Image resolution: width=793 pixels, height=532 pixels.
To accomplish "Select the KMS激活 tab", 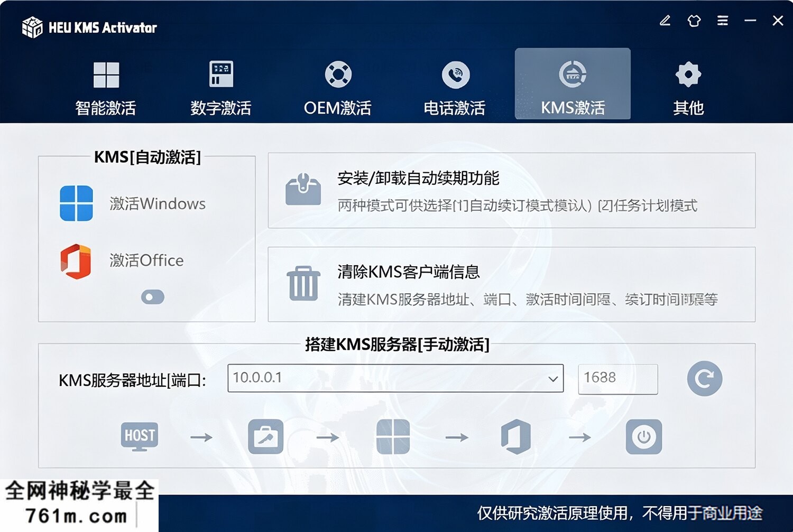I will 573,83.
